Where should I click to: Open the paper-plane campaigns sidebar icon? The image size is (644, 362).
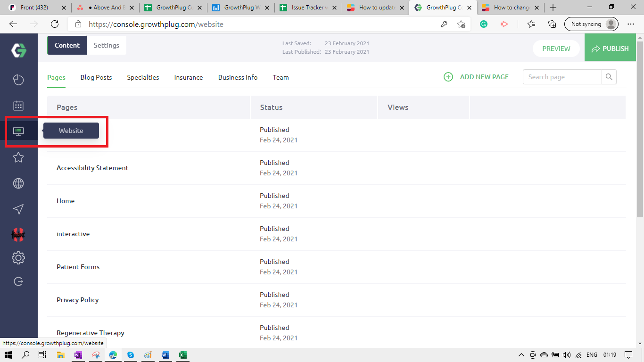(x=18, y=209)
